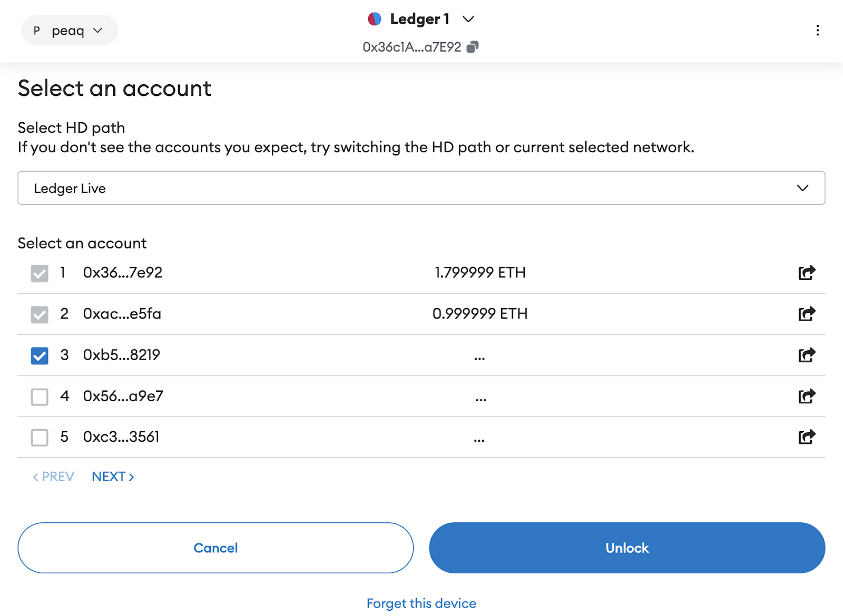Open the export icon for account 0xc3...3561
This screenshot has height=616, width=843.
(x=807, y=437)
